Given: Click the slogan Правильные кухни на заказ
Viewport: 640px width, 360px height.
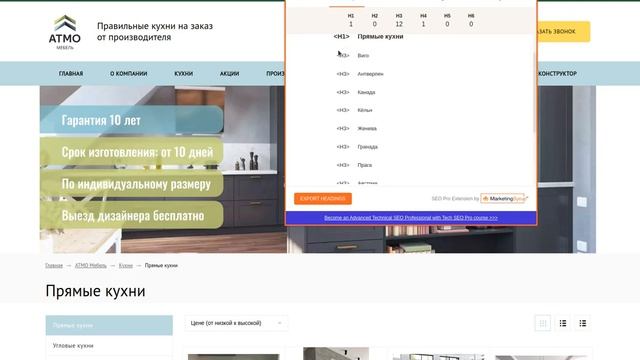Looking at the screenshot, I should 155,26.
